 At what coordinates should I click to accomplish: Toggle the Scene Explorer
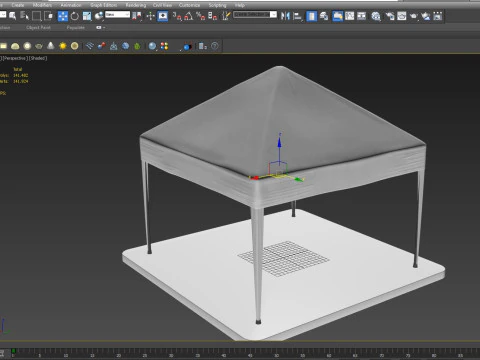tap(311, 16)
